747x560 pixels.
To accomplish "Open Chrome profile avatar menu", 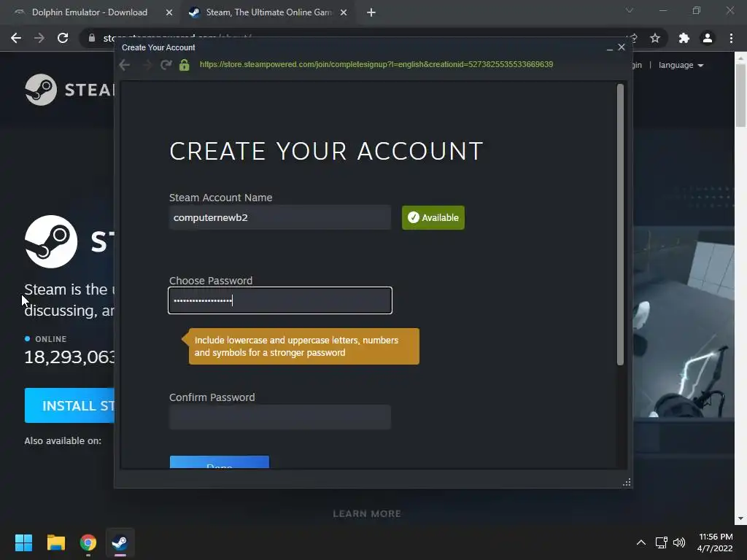I will pos(708,38).
